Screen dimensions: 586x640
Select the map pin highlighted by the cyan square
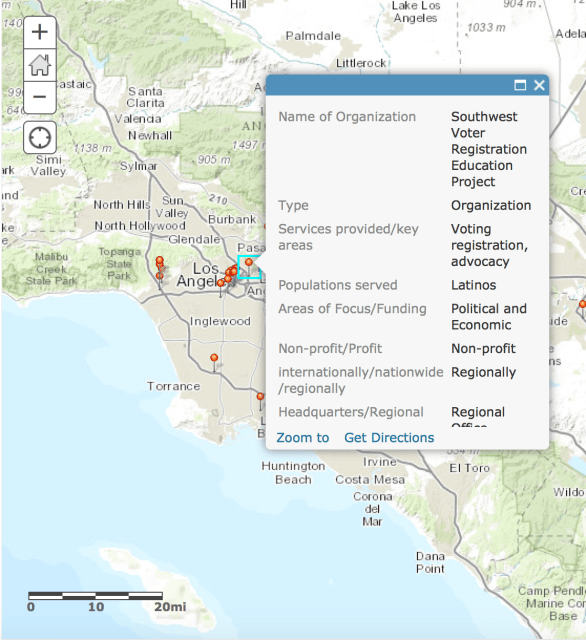(x=249, y=264)
